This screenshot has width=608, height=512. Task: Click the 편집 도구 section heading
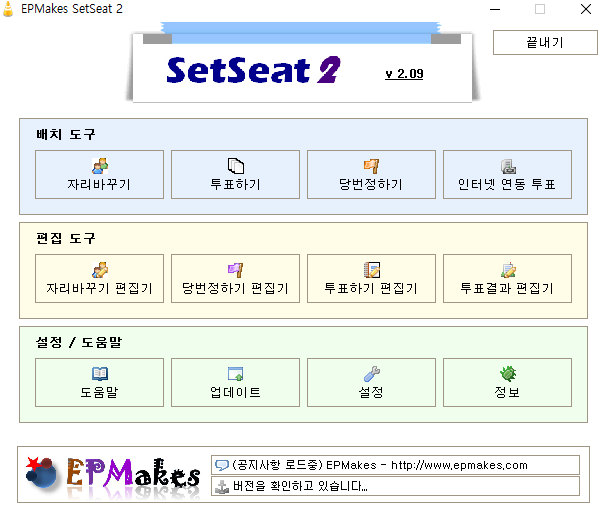pyautogui.click(x=66, y=238)
